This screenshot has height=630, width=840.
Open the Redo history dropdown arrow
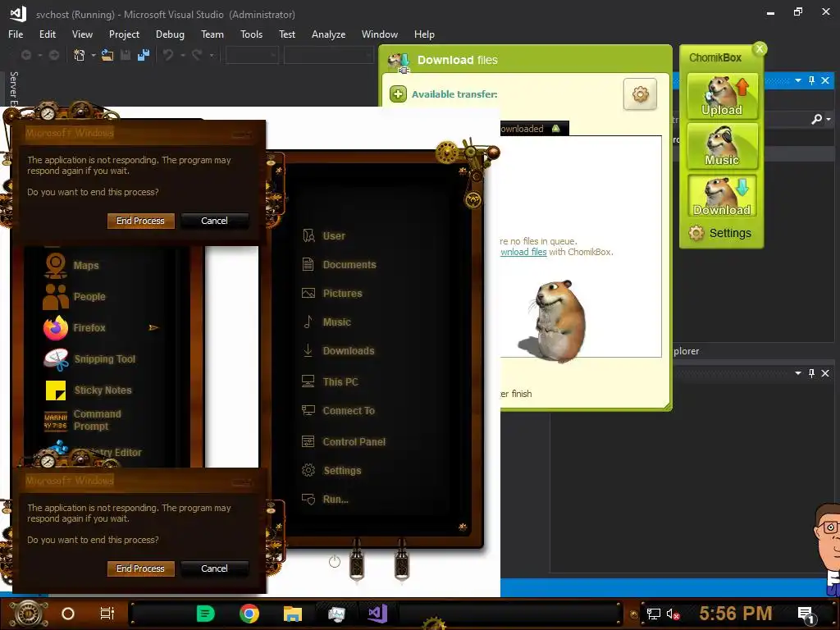pyautogui.click(x=212, y=55)
